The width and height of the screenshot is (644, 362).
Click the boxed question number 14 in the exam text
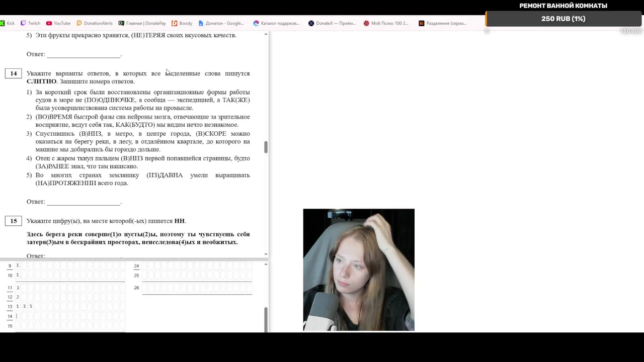[13, 73]
